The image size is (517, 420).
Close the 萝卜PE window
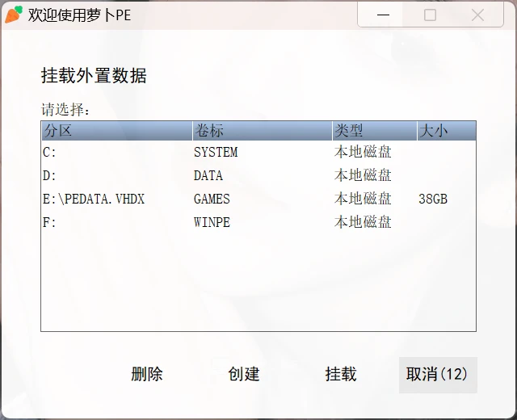point(477,15)
